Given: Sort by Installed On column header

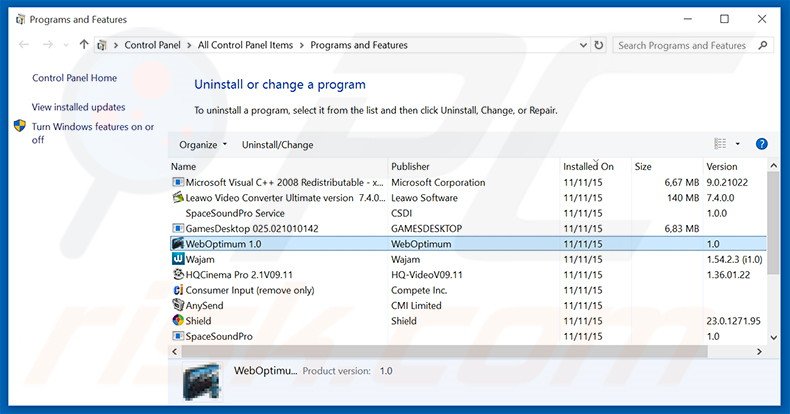Looking at the screenshot, I should pyautogui.click(x=595, y=166).
